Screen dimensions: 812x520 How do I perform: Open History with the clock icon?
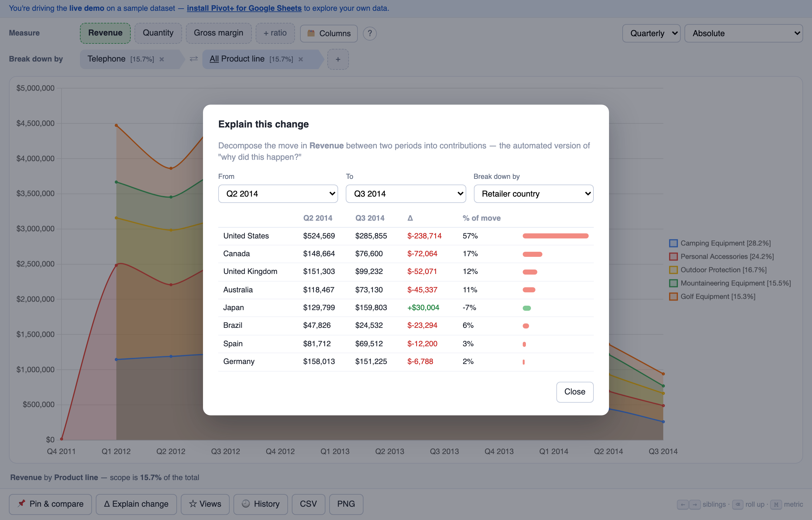point(260,504)
